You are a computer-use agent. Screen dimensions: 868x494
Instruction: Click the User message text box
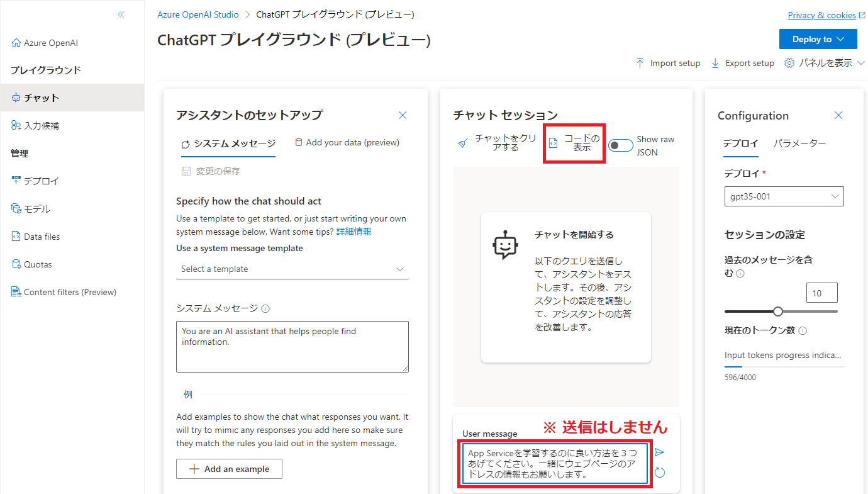[555, 463]
